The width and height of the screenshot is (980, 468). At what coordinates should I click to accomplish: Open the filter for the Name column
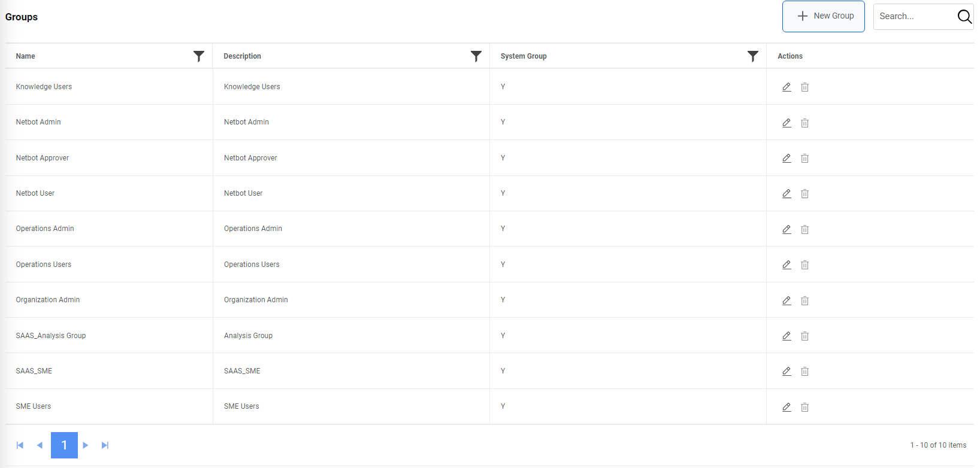coord(199,56)
